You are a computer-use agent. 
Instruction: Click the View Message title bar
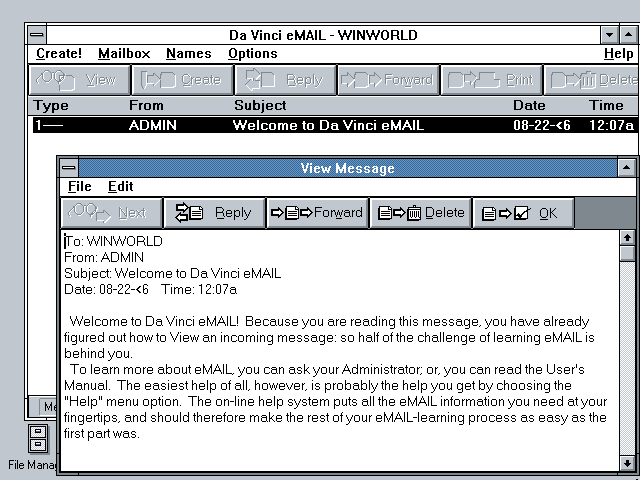coord(348,168)
